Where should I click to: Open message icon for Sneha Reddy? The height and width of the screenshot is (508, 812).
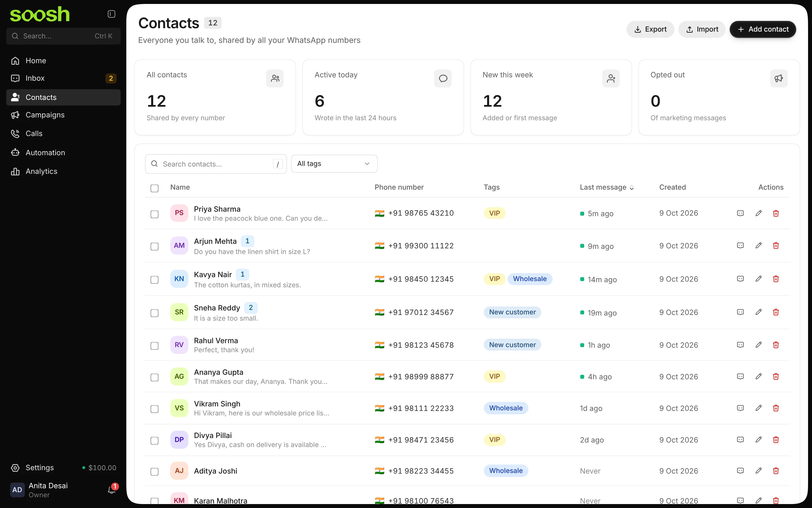[740, 312]
